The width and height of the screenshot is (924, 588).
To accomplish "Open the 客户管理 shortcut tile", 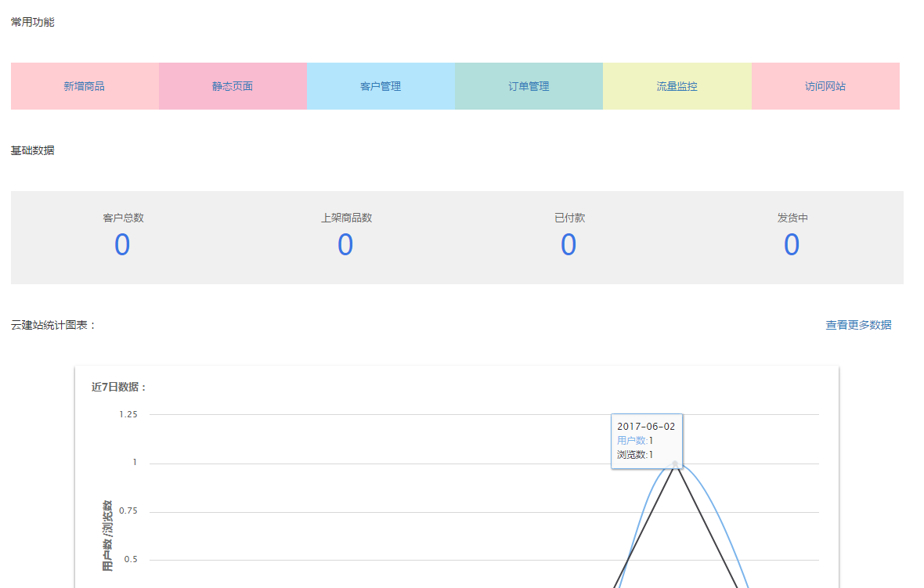I will click(x=381, y=86).
